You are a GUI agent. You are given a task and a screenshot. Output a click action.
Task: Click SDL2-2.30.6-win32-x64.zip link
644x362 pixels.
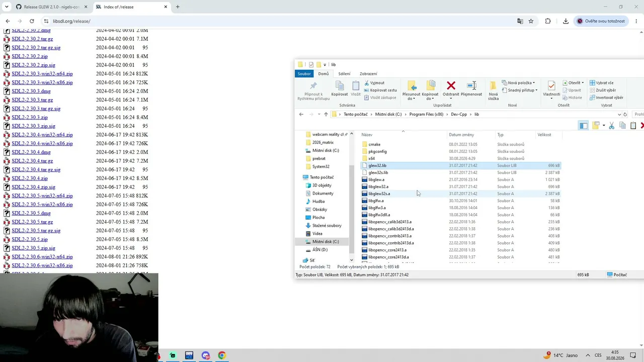tap(42, 257)
